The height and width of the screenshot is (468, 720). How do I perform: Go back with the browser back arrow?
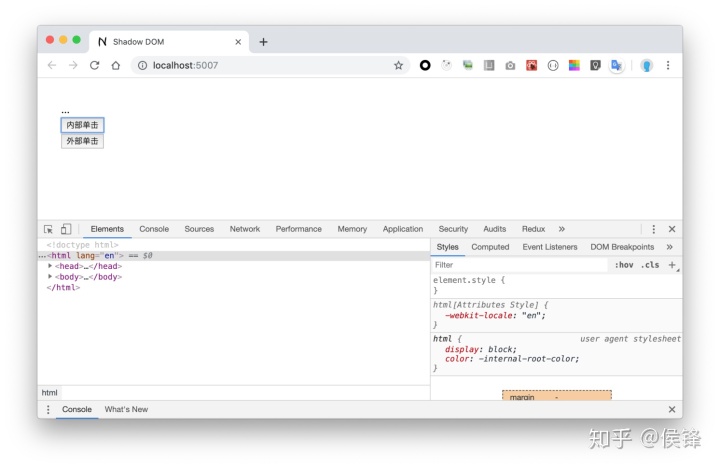52,66
